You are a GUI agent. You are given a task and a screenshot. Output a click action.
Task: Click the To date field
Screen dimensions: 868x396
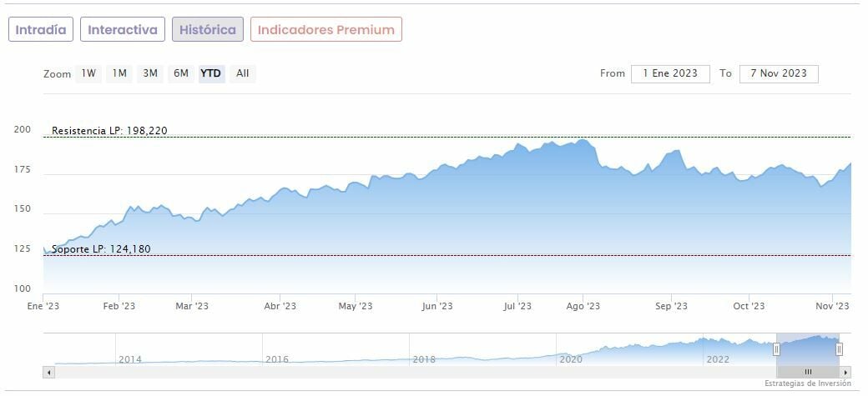point(778,73)
